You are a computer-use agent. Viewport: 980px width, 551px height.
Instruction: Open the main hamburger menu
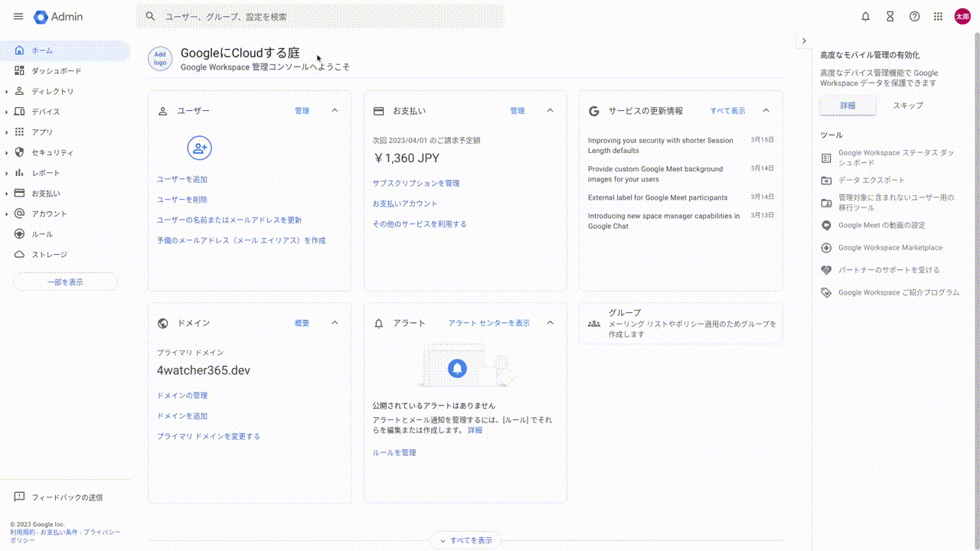pyautogui.click(x=18, y=16)
